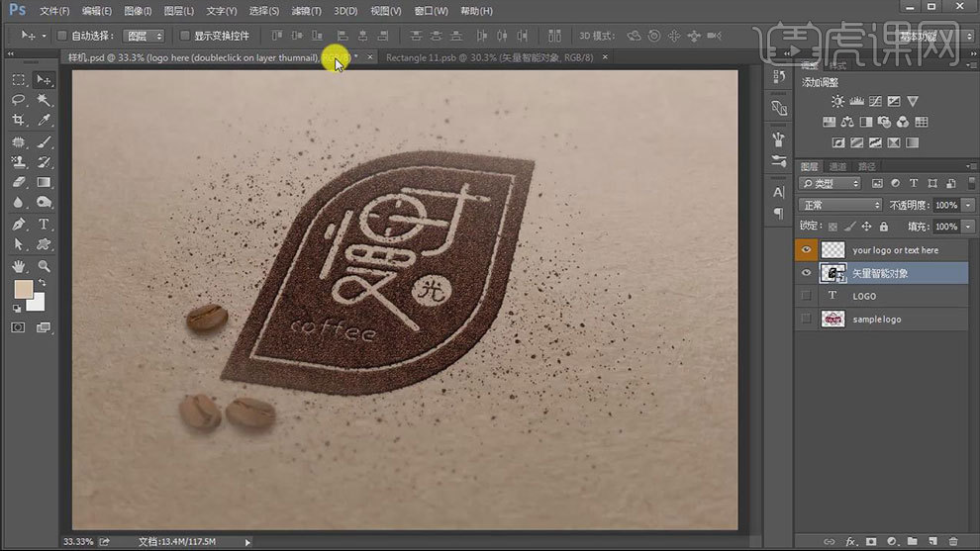
Task: Open the Move tool preset picker arrow
Action: tap(44, 37)
